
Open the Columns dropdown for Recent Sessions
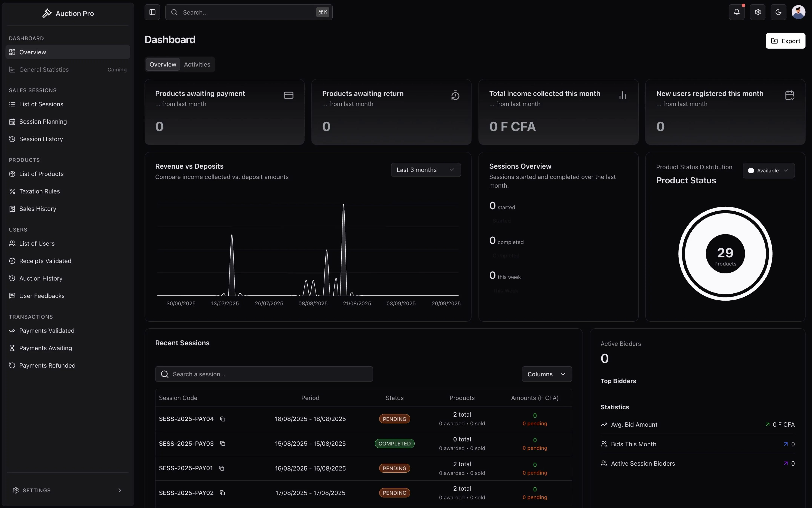[547, 374]
